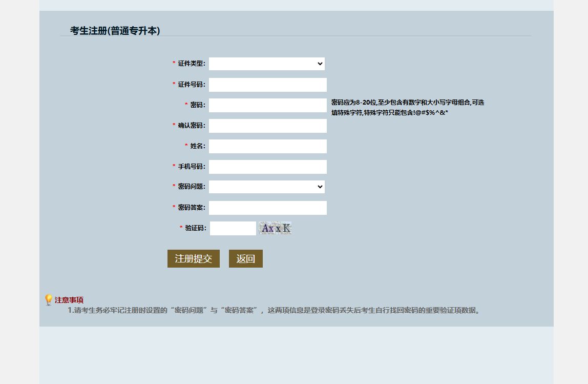Open the 证件类型 dropdown
This screenshot has height=384, width=588.
(266, 64)
